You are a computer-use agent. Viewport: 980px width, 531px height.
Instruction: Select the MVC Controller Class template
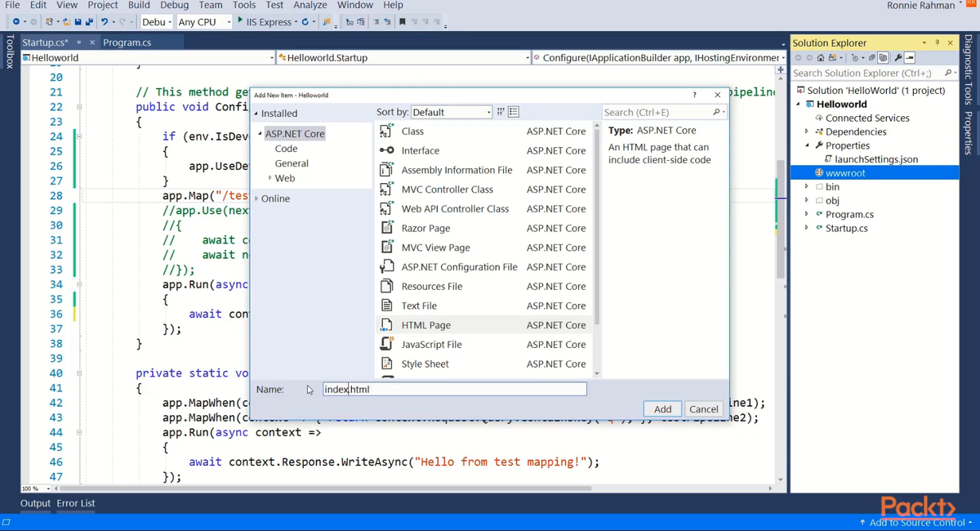point(485,189)
